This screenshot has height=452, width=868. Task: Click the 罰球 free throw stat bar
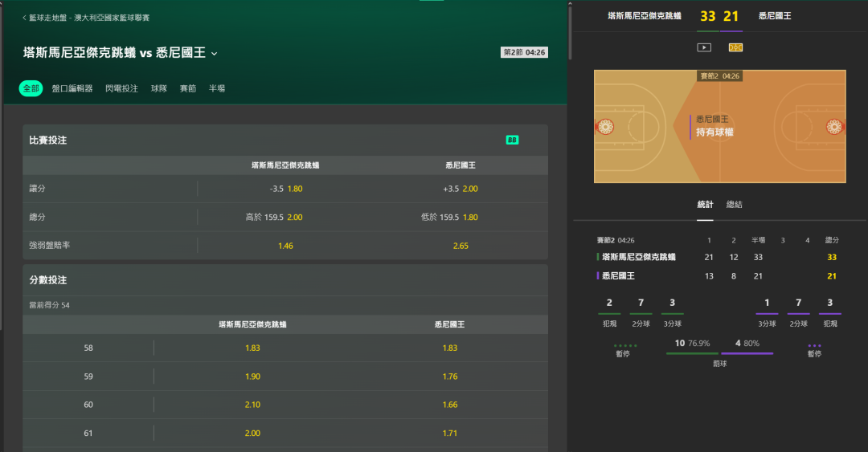(x=719, y=353)
